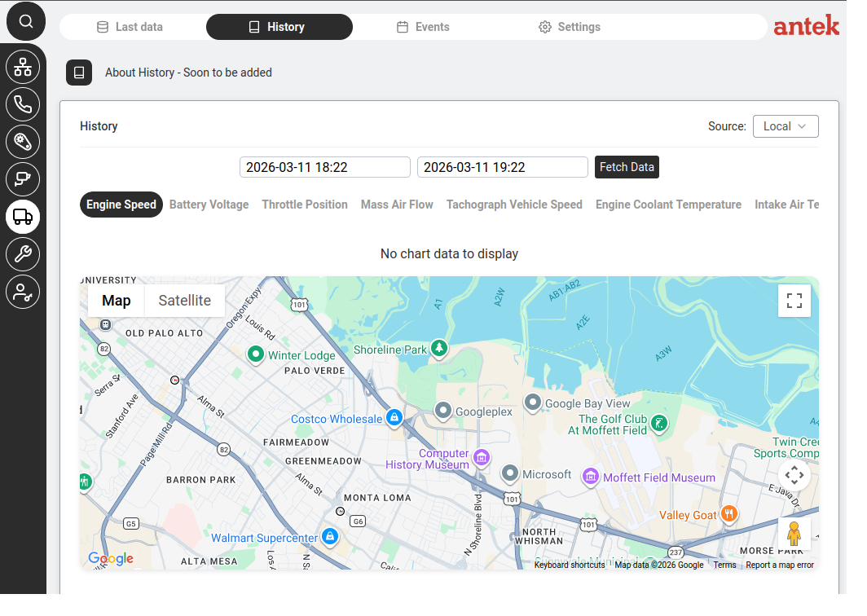867x616 pixels.
Task: Open the wrench tools sidebar icon
Action: 23,254
